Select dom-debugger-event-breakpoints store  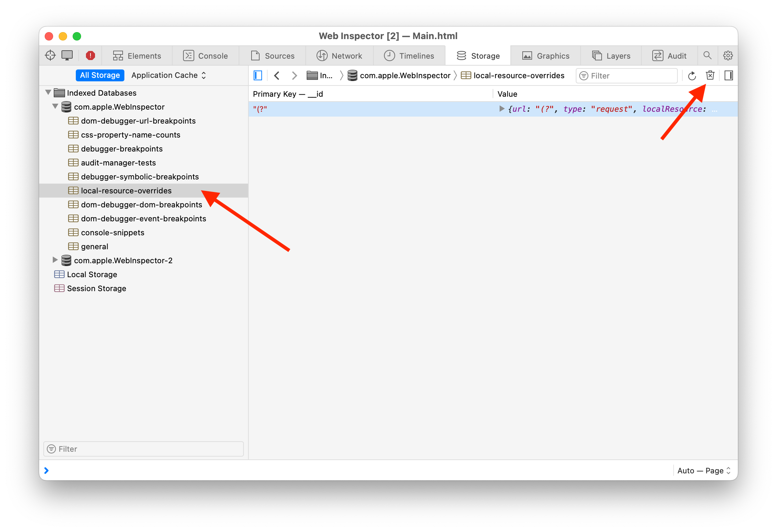pos(144,219)
